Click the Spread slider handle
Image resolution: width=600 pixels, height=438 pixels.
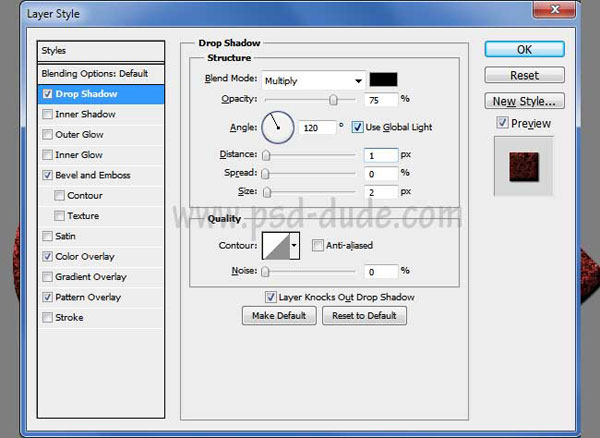[265, 174]
